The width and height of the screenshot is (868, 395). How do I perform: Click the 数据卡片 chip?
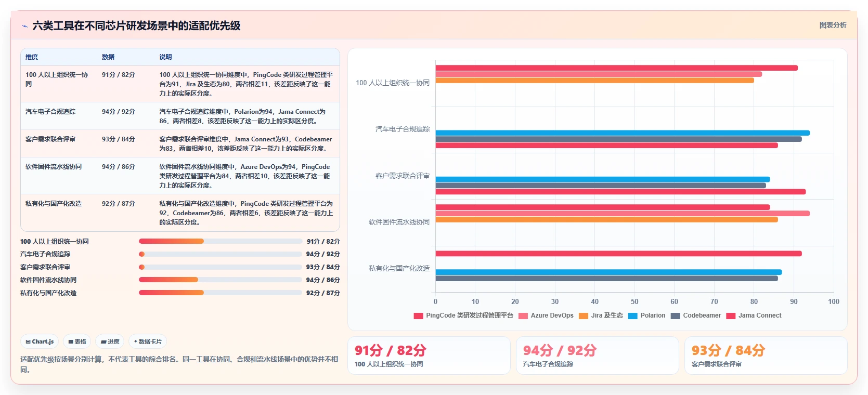pyautogui.click(x=148, y=341)
